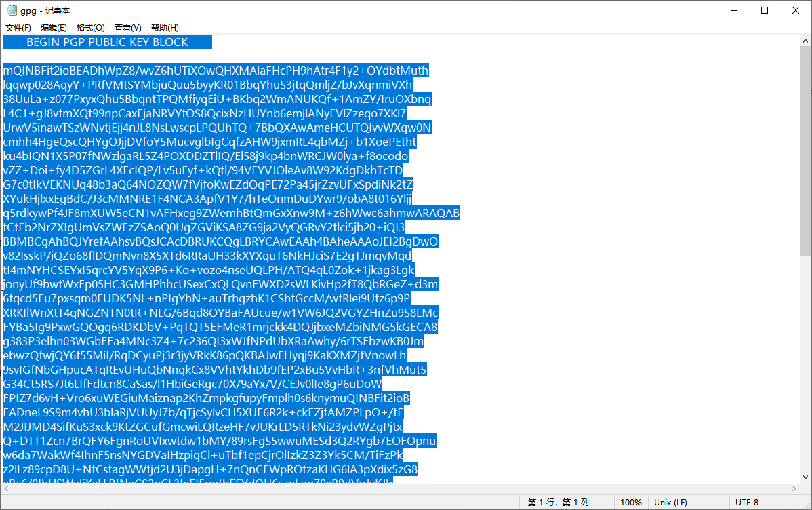Click the line starting with vZZ+Doi+fy4D5

click(203, 170)
